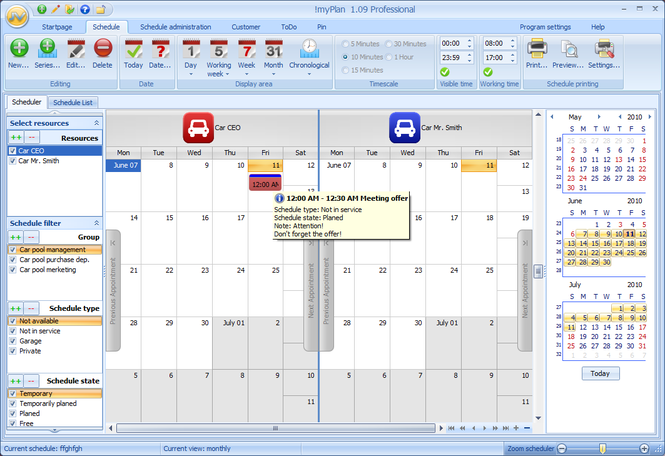This screenshot has width=665, height=456.
Task: Open the Startpage tab
Action: point(57,27)
